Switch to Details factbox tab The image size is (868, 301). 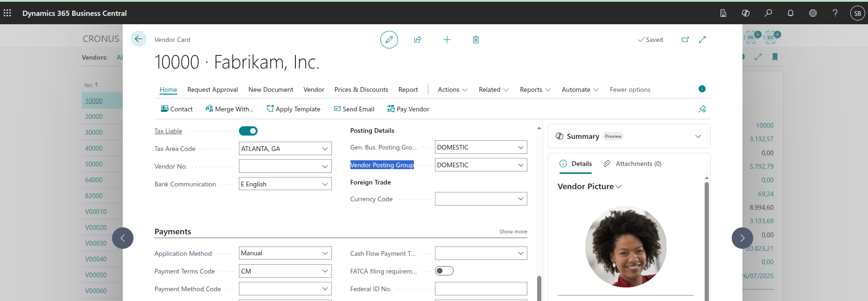575,164
